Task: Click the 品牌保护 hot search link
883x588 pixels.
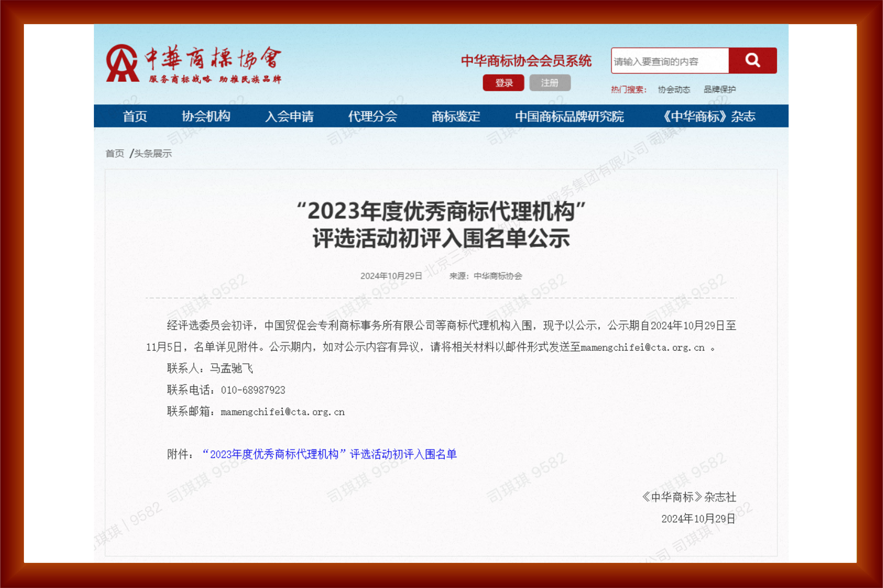Action: [x=719, y=90]
